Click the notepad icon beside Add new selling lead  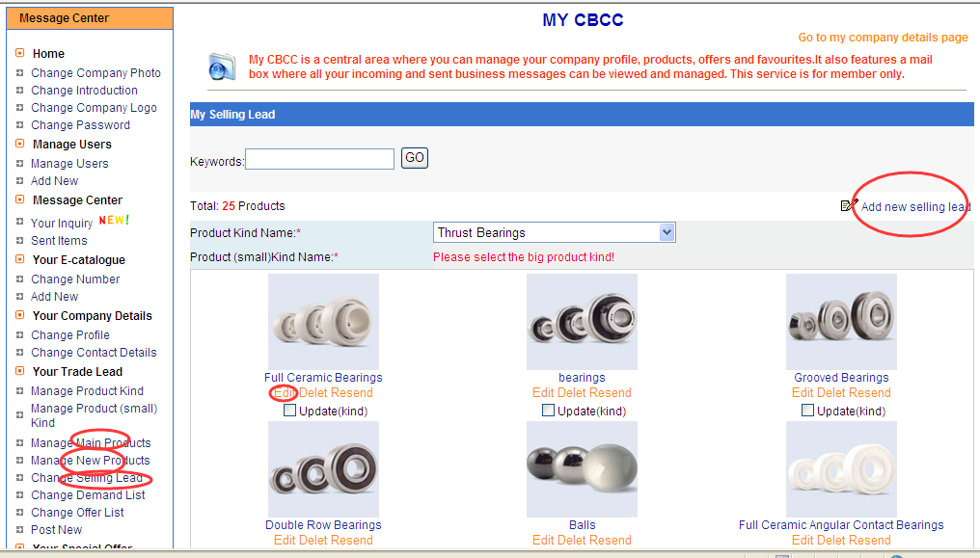(x=849, y=205)
